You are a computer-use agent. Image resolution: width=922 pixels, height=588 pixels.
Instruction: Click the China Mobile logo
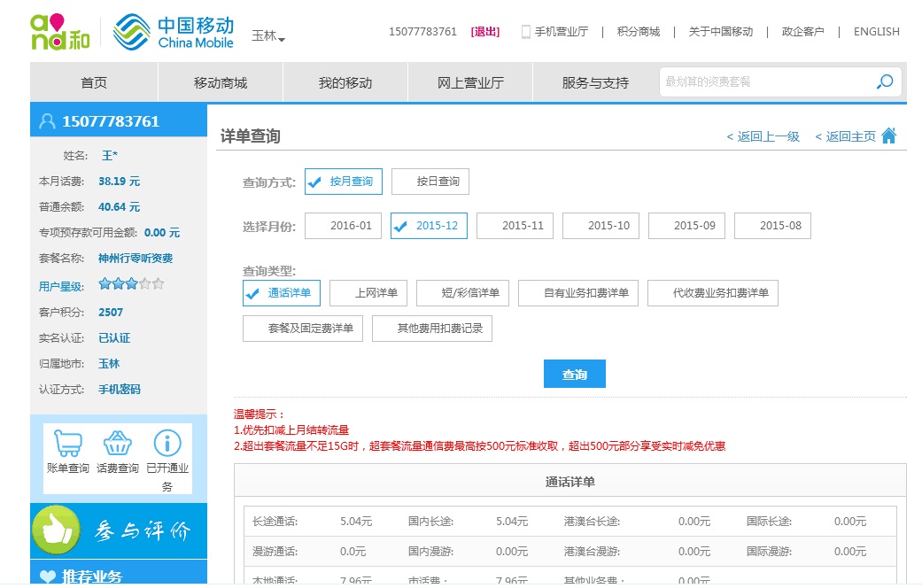point(174,32)
